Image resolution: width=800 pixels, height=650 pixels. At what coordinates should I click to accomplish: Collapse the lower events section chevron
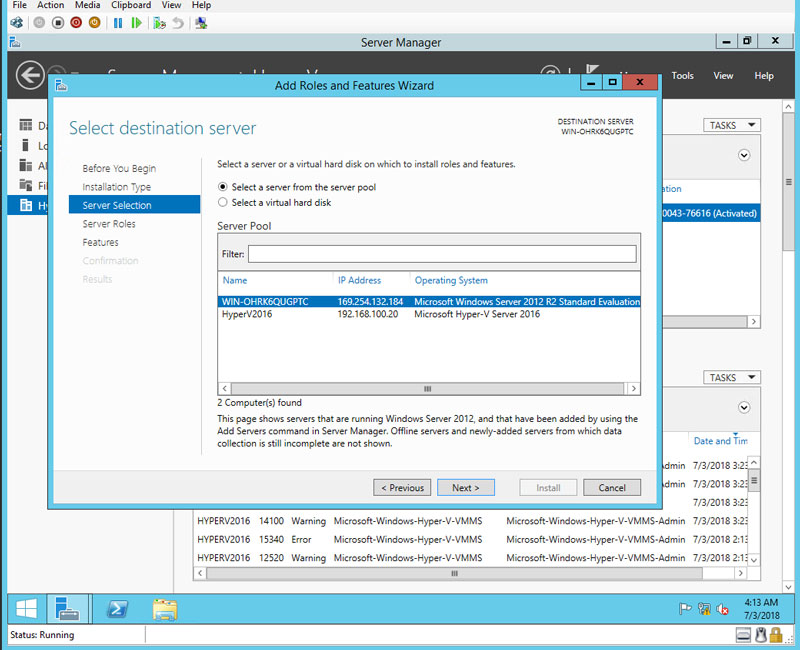coord(744,407)
